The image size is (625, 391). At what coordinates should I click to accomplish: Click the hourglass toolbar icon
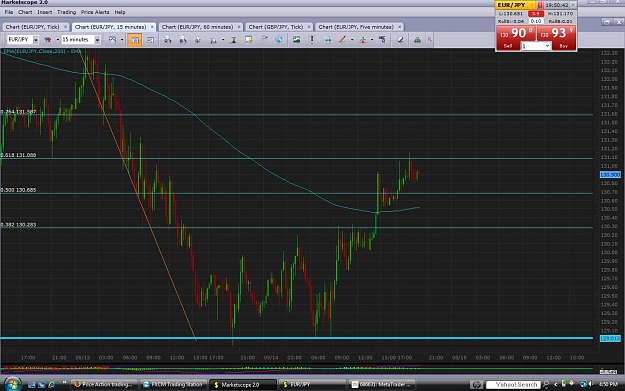(234, 40)
